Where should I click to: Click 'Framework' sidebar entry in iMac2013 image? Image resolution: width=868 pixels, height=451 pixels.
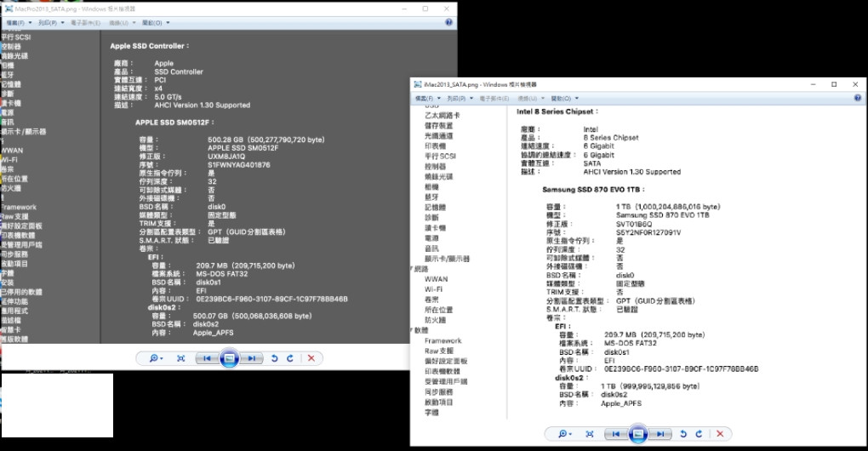pos(443,341)
